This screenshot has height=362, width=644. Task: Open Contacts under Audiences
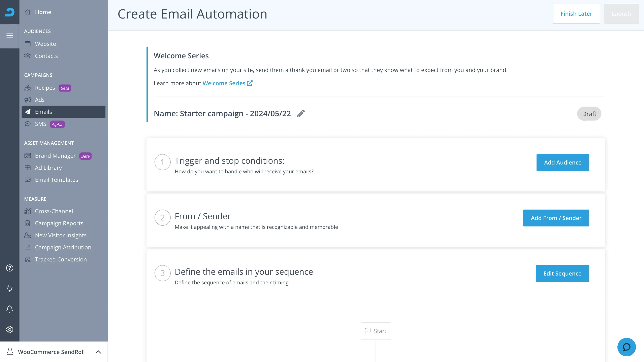[46, 56]
